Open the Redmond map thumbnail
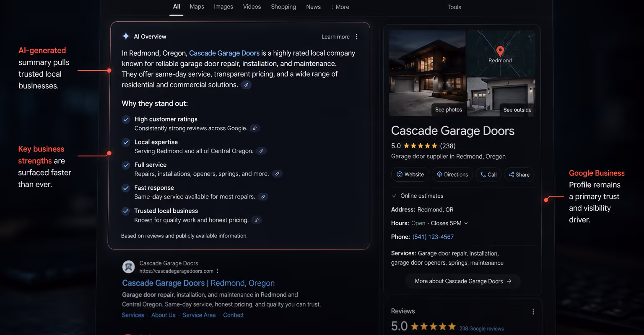The height and width of the screenshot is (335, 644). coord(501,53)
